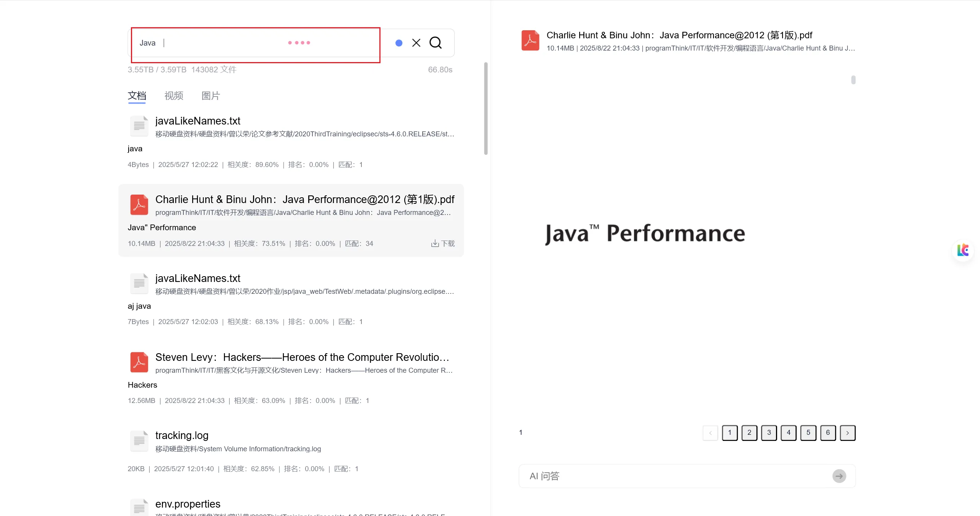Click the magnifier search icon
The width and height of the screenshot is (980, 516).
(x=436, y=43)
